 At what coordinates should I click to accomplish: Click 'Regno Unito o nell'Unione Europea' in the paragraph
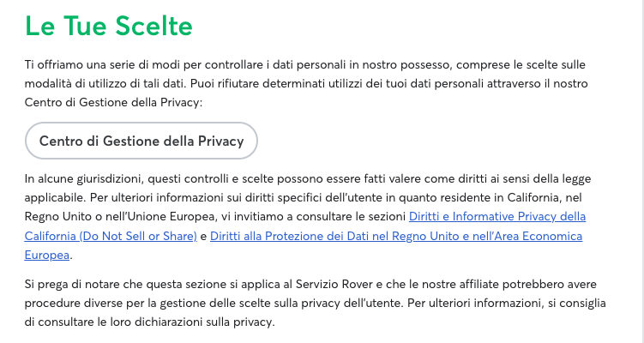pos(120,216)
